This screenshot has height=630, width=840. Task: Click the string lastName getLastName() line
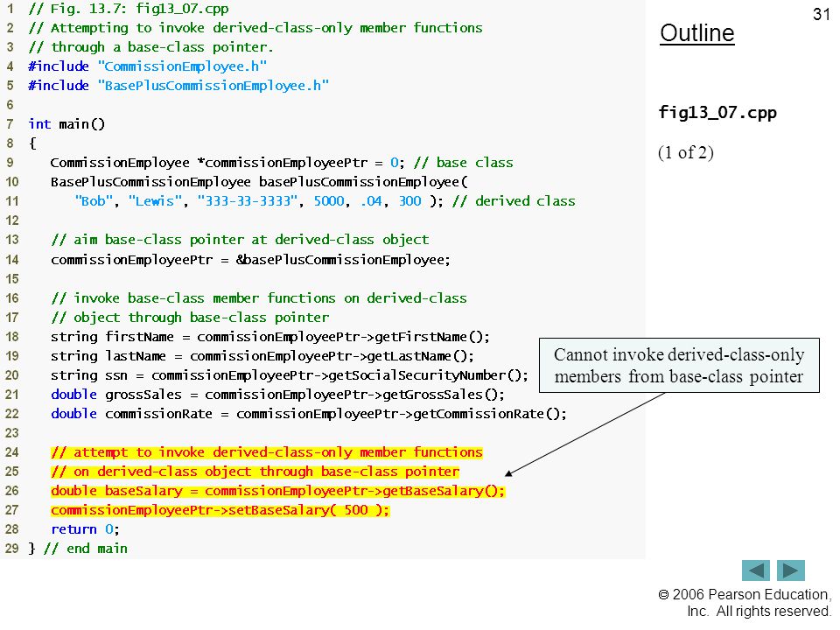coord(262,356)
